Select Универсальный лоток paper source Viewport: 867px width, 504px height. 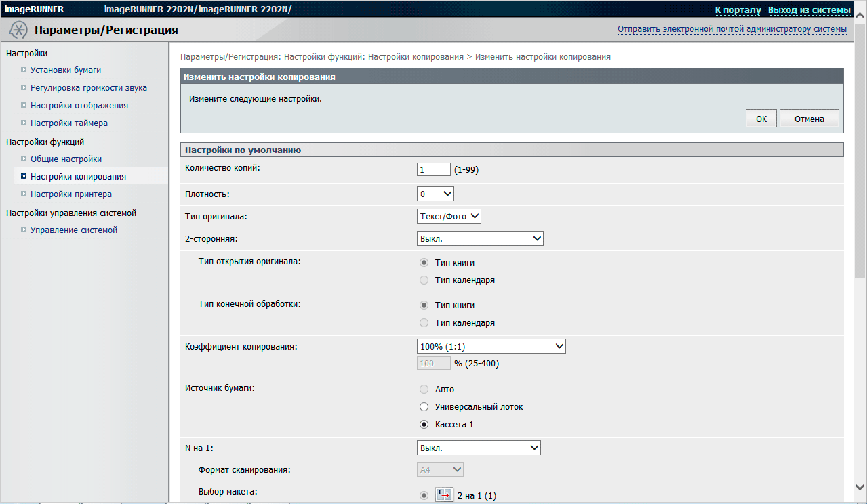click(x=424, y=407)
